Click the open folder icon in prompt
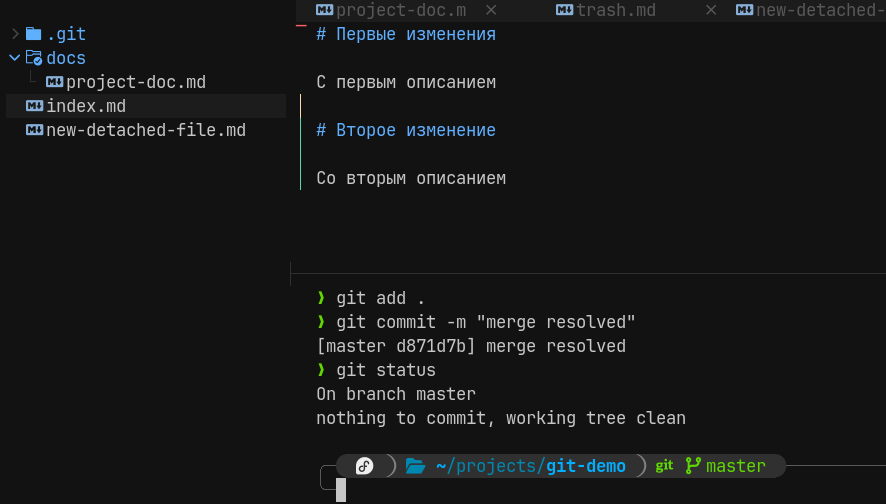The height and width of the screenshot is (504, 886). (415, 466)
